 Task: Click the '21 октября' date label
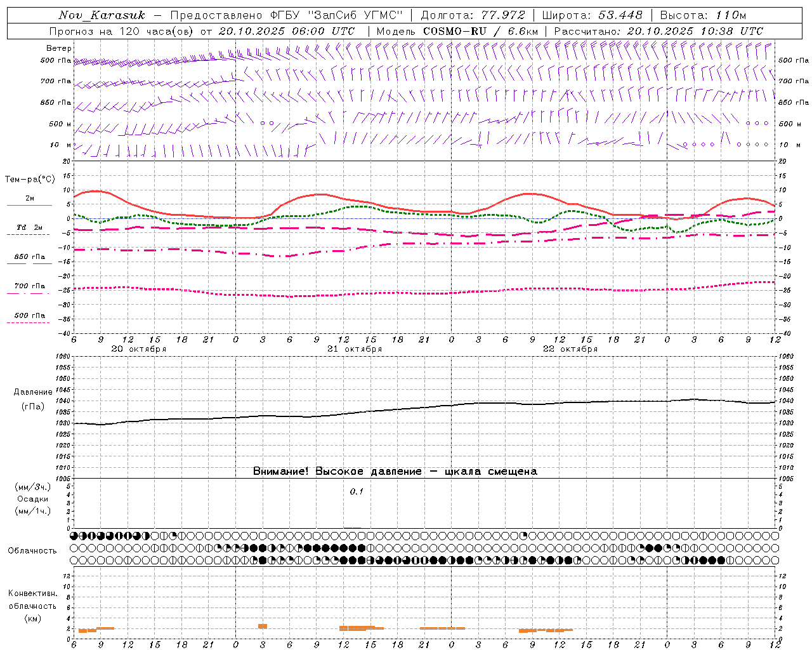pyautogui.click(x=355, y=349)
